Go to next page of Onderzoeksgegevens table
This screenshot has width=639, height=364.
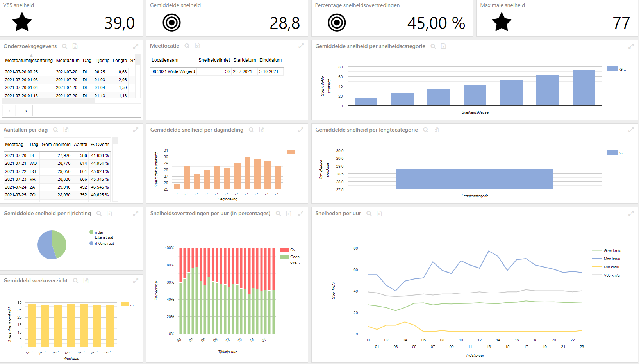(26, 111)
